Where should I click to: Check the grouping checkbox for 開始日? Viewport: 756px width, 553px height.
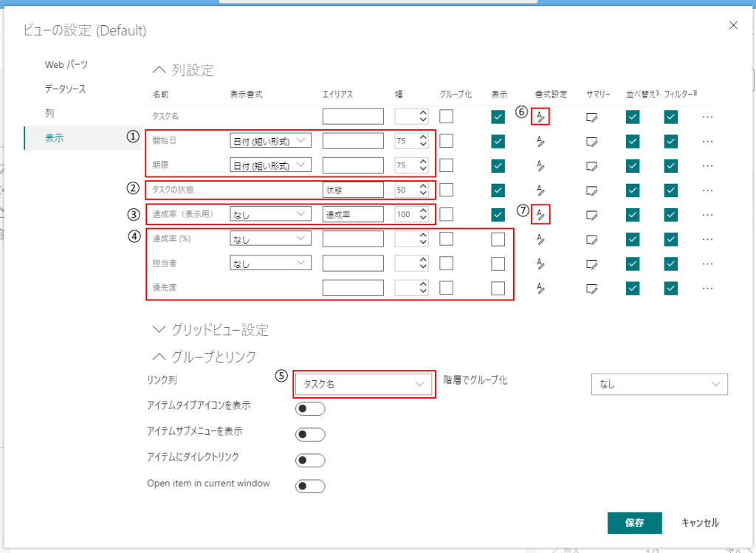[x=446, y=141]
